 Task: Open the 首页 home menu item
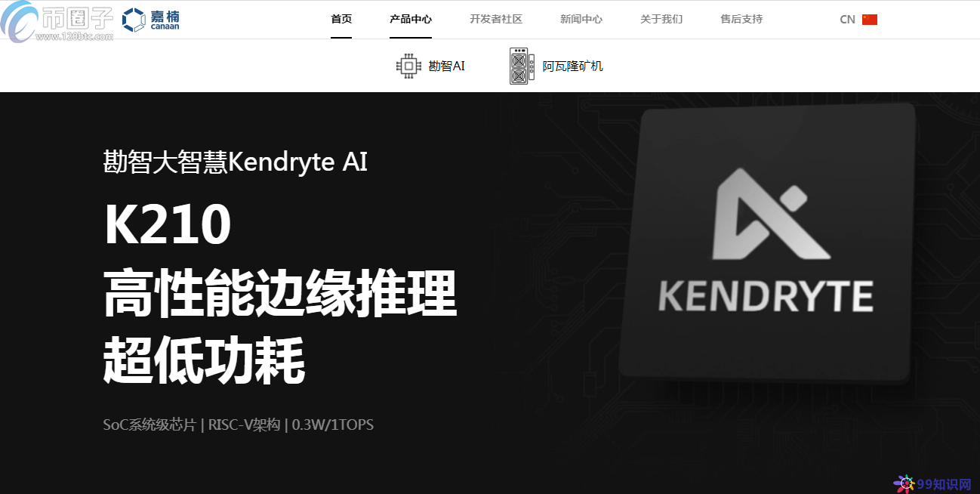click(341, 20)
